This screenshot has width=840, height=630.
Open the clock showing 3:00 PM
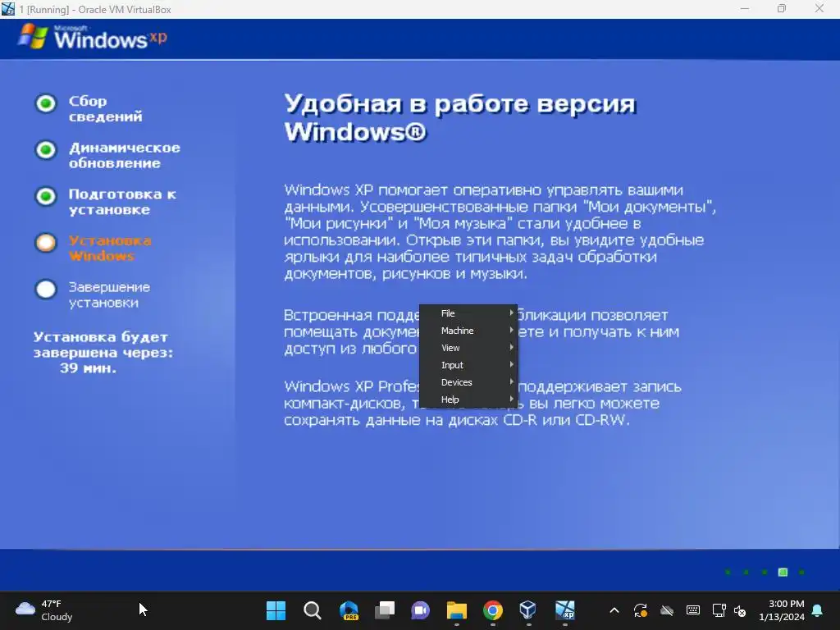pyautogui.click(x=782, y=610)
